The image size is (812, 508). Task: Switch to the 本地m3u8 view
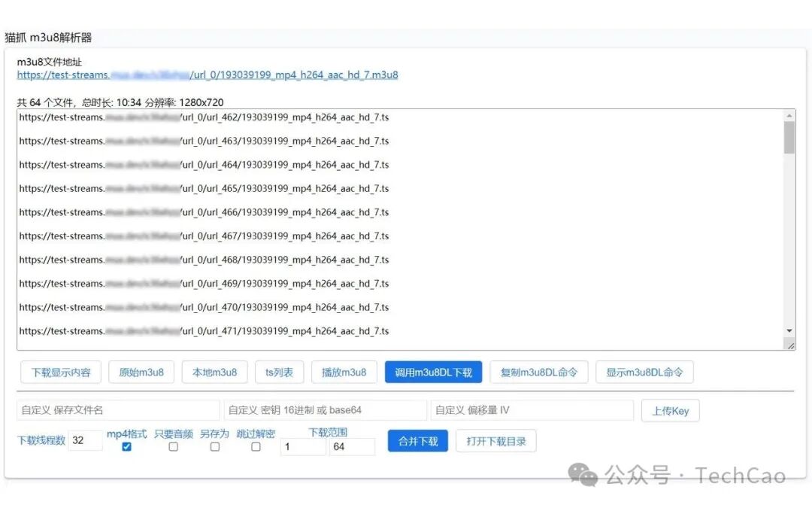(215, 373)
